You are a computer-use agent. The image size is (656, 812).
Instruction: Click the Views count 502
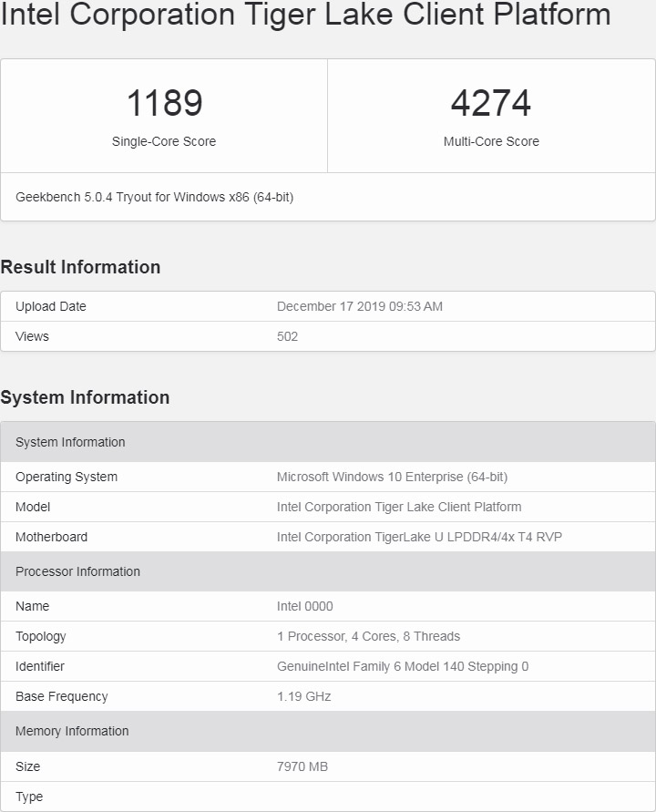click(287, 336)
